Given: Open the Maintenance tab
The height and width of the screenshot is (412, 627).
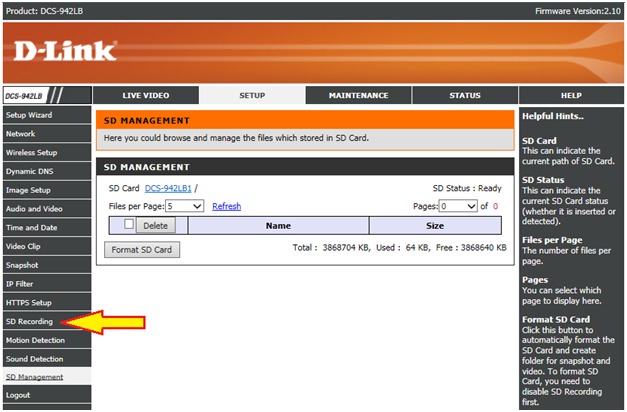Looking at the screenshot, I should (358, 96).
